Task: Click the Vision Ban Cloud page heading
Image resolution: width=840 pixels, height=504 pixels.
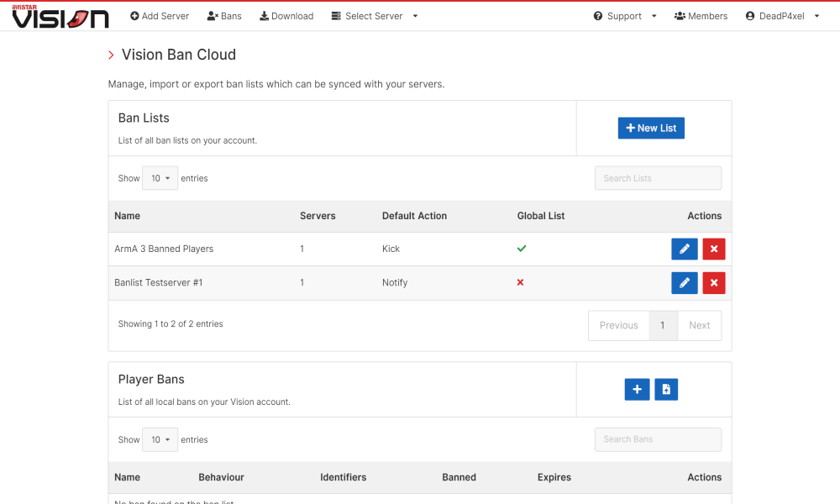Action: tap(179, 55)
